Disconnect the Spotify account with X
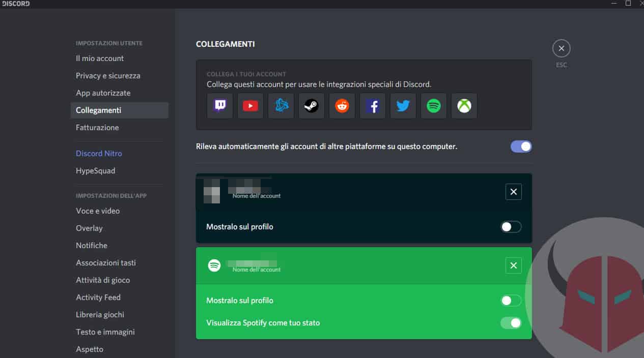Viewport: 644px width, 358px height. click(513, 265)
